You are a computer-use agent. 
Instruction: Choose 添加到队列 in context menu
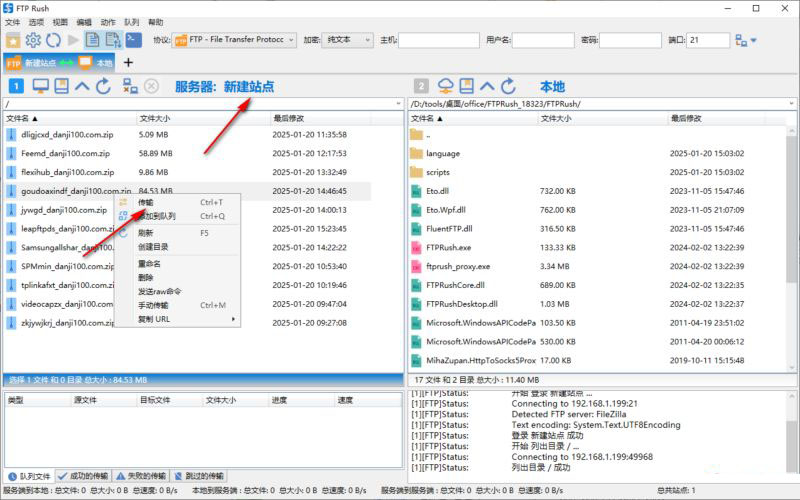tap(178, 216)
